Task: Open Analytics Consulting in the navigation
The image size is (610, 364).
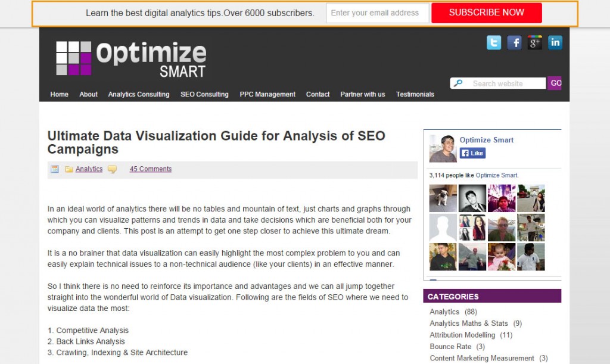Action: click(x=139, y=94)
